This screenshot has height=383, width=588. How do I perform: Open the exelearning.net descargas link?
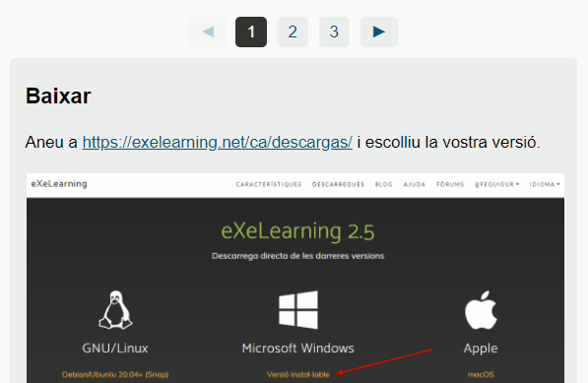click(218, 143)
